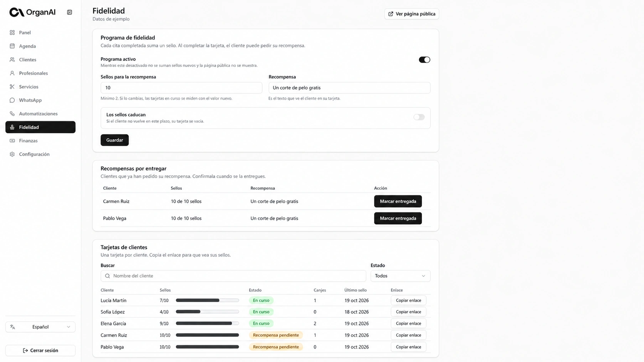Viewport: 644px width, 362px height.
Task: Click the magnifier icon in client search
Action: [x=107, y=276]
